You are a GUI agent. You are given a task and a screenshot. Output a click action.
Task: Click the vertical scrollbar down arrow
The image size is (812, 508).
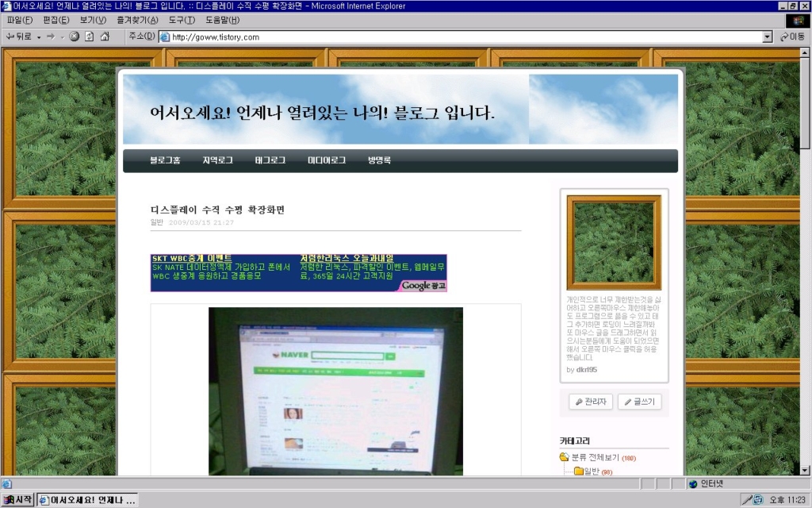tap(804, 471)
